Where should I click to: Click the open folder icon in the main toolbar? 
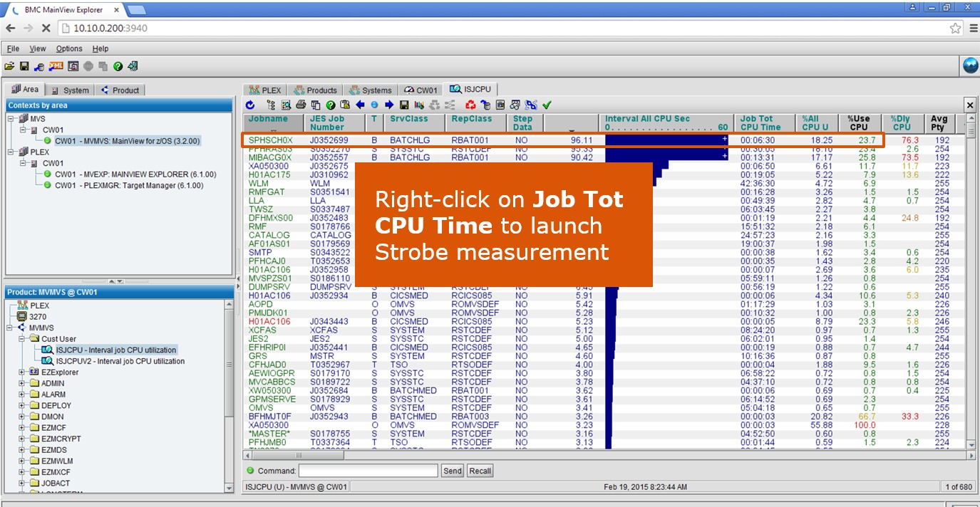pyautogui.click(x=9, y=67)
